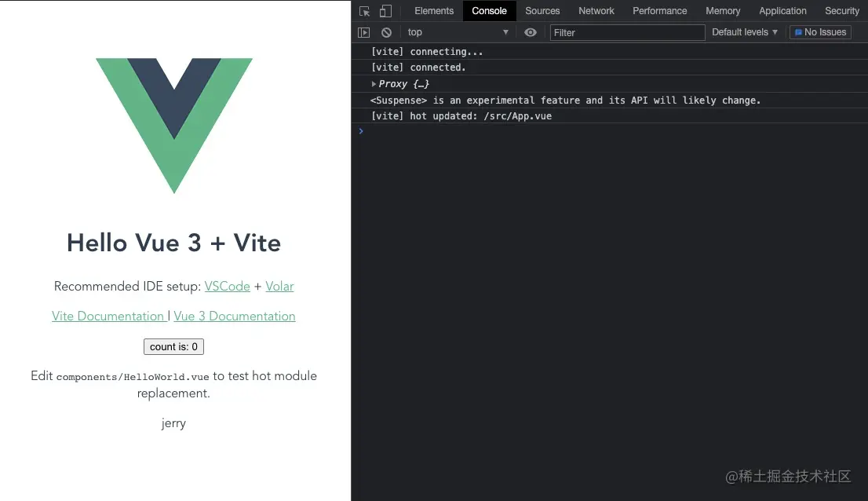Viewport: 868px width, 501px height.
Task: Follow the Vite Documentation link
Action: coord(108,316)
